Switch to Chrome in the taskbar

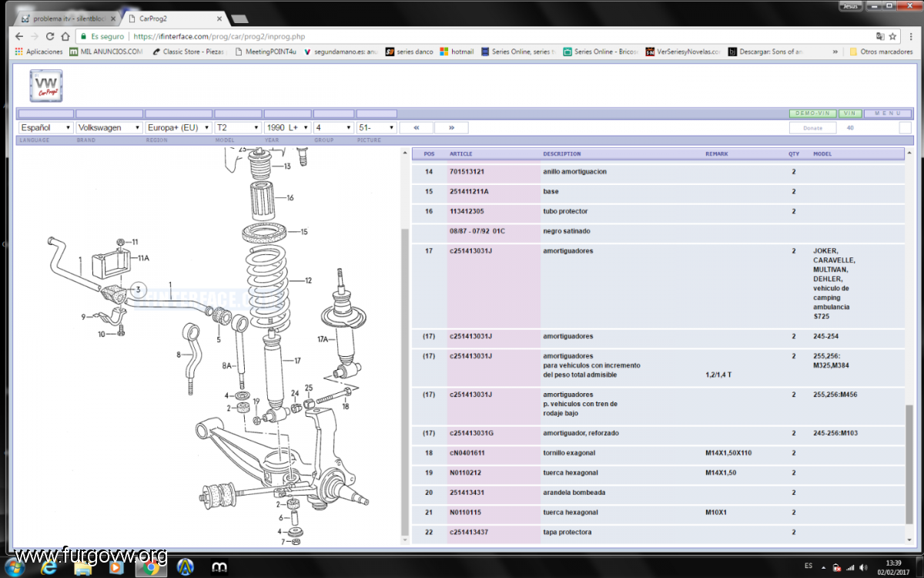pyautogui.click(x=151, y=568)
